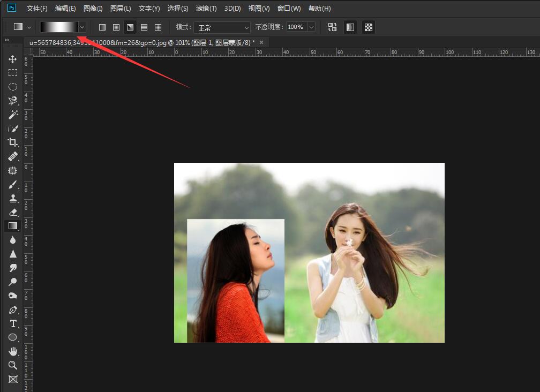Choose the reflected gradient type
This screenshot has height=392, width=540.
(144, 27)
